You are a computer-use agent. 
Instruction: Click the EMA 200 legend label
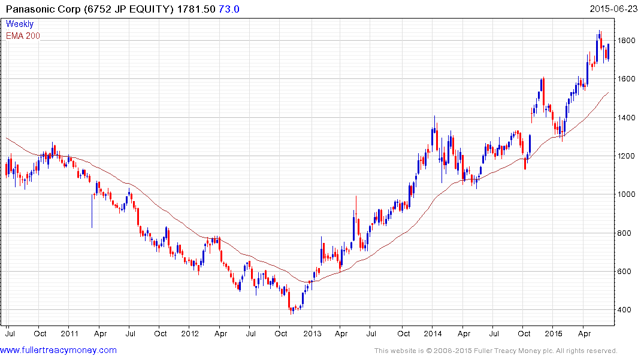[x=23, y=36]
